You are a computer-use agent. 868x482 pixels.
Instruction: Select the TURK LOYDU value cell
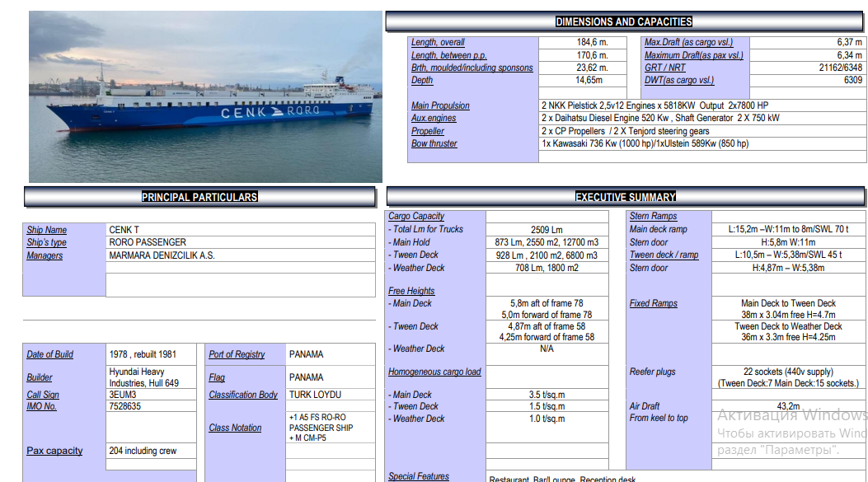click(x=315, y=395)
